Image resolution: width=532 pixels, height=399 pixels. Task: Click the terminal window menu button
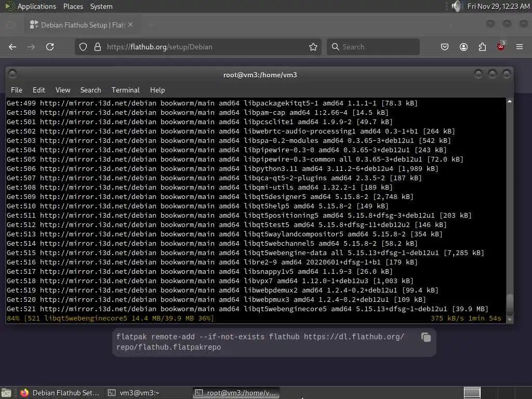[12, 74]
